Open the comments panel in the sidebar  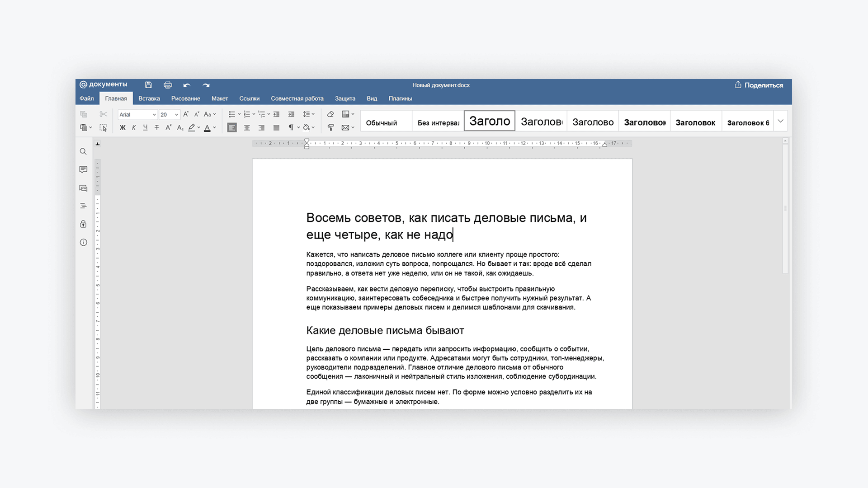pos(83,169)
